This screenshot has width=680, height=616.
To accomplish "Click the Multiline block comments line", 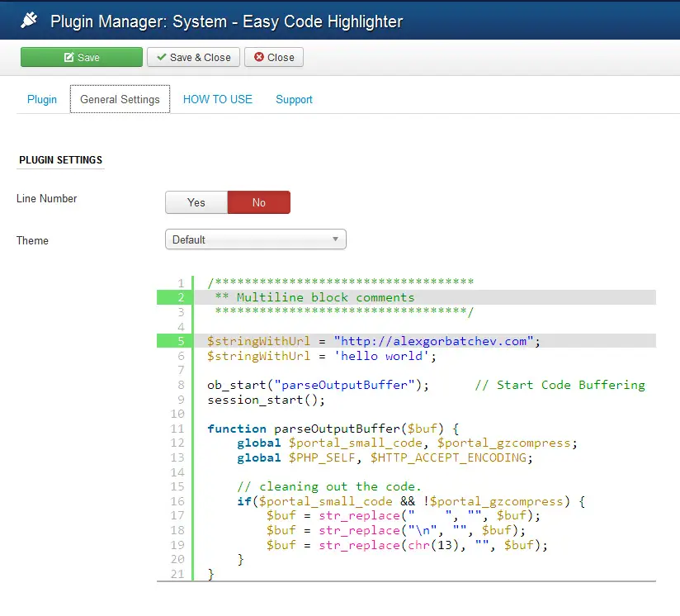I will 315,297.
